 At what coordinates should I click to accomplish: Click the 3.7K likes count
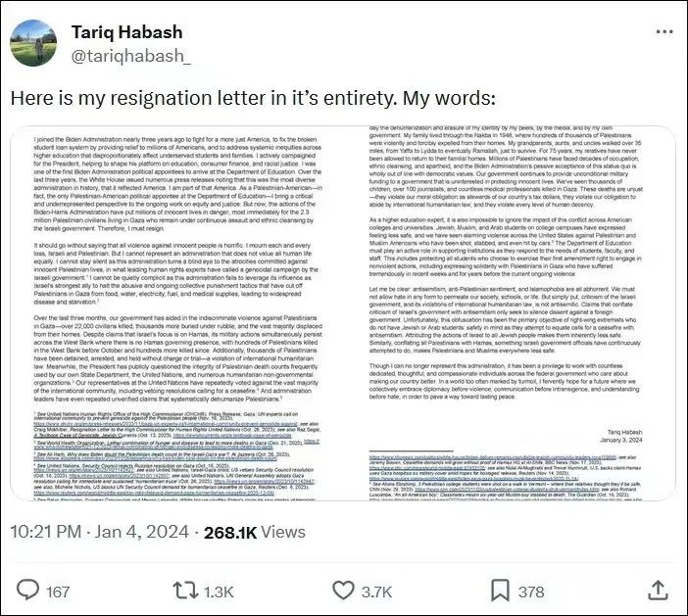tap(375, 592)
